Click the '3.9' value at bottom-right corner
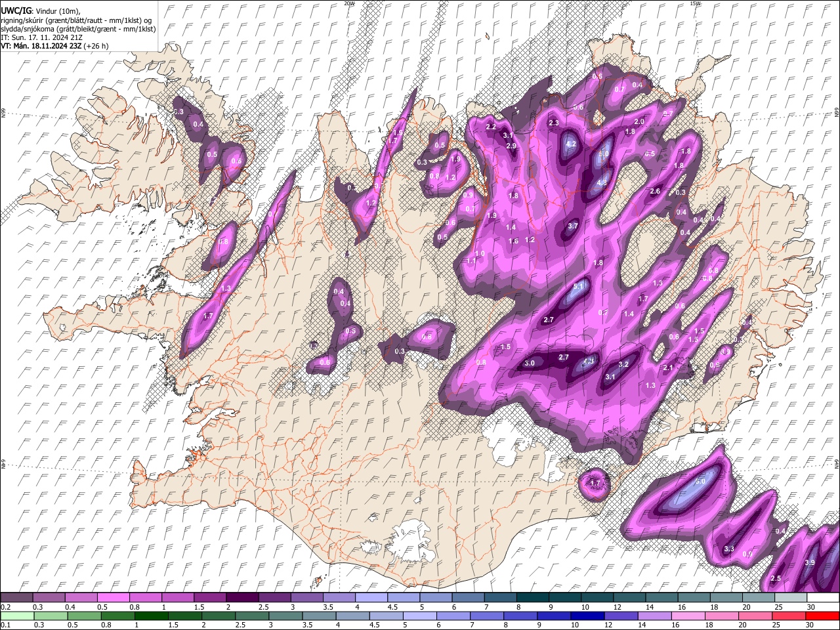This screenshot has height=630, width=840. click(x=809, y=563)
